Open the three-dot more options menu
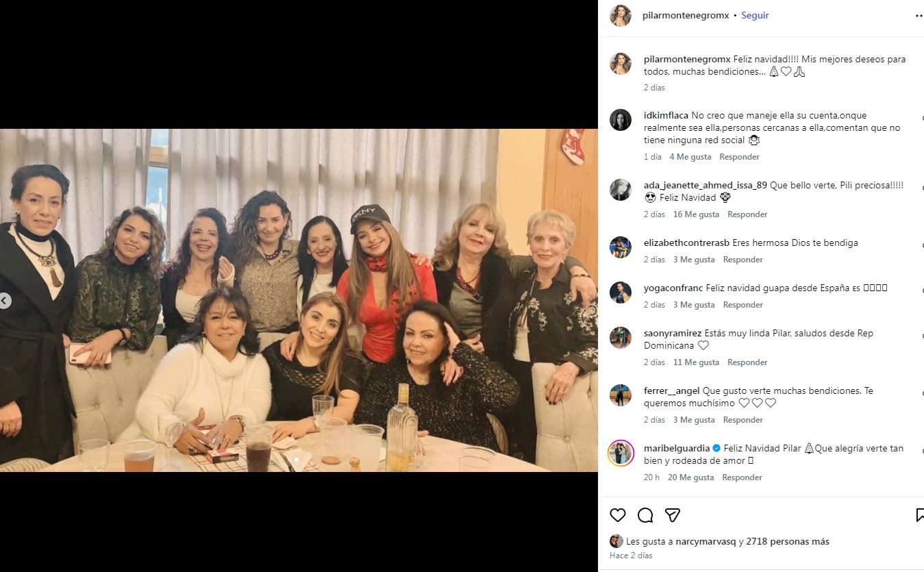The height and width of the screenshot is (572, 924). coord(919,15)
